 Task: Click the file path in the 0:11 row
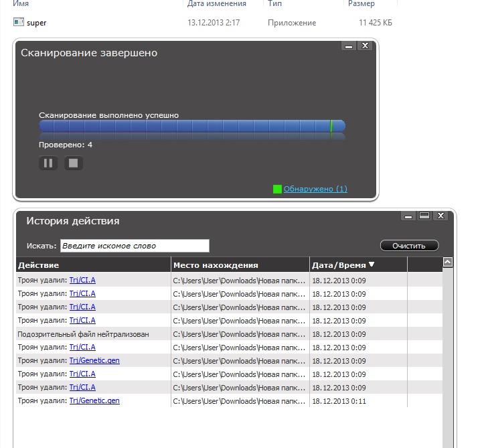click(x=239, y=401)
